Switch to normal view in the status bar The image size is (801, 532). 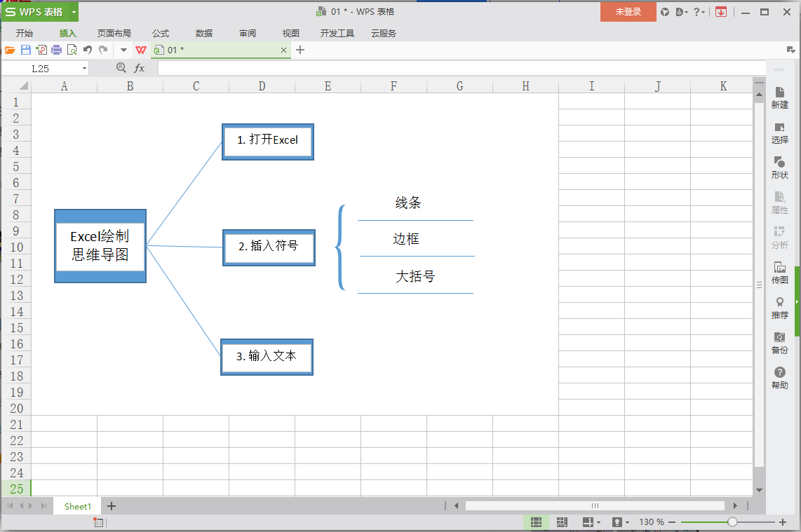536,521
